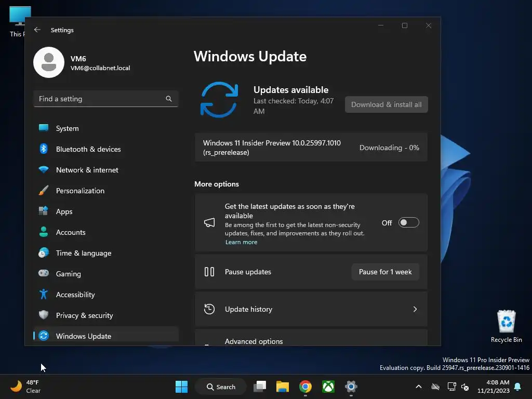The image size is (532, 399).
Task: Open Task View on the taskbar
Action: pyautogui.click(x=260, y=387)
